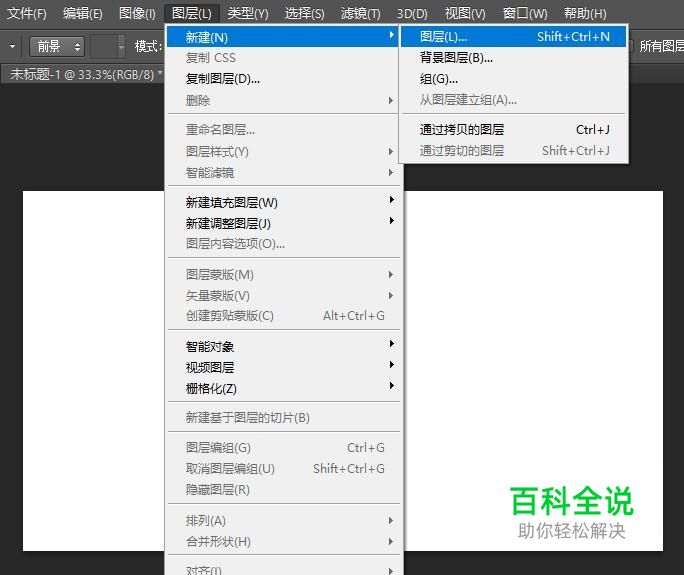
Task: Click the 模式: label in options bar
Action: point(148,46)
